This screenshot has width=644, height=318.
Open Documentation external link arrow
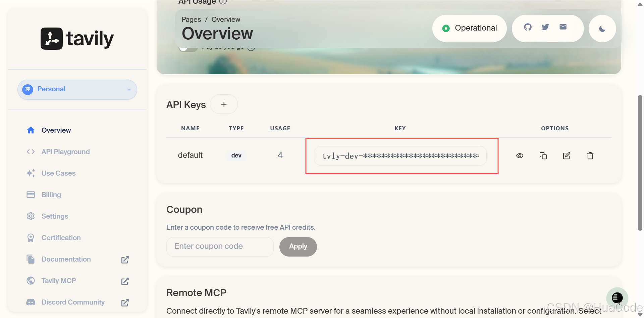(x=125, y=260)
